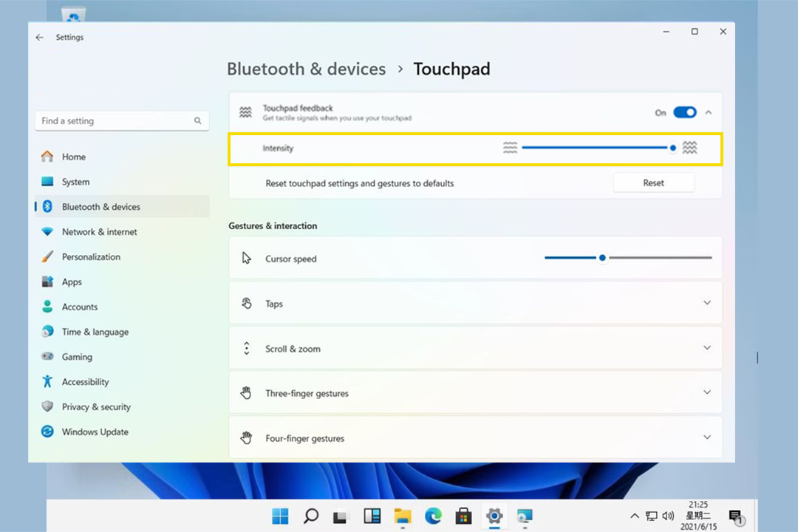
Task: Click Bluetooth & devices breadcrumb link
Action: pyautogui.click(x=306, y=69)
